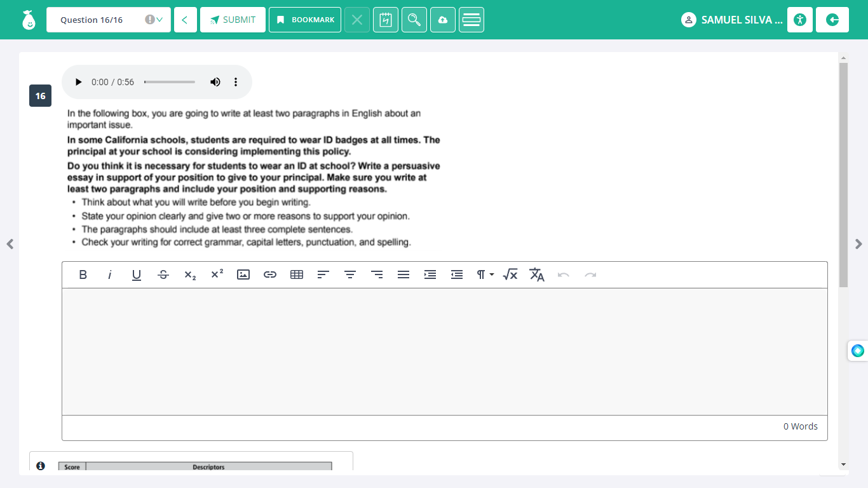Seek the audio progress slider
Viewport: 868px width, 488px height.
(x=170, y=82)
